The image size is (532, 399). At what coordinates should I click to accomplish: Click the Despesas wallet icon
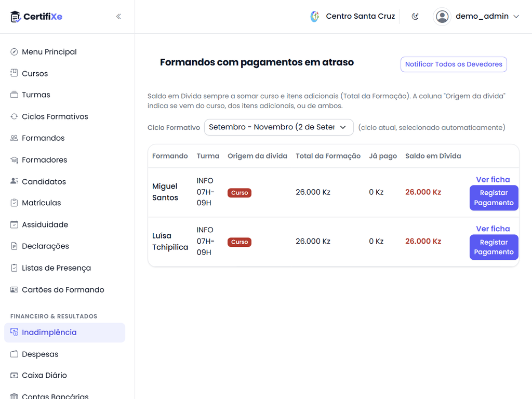pos(14,354)
